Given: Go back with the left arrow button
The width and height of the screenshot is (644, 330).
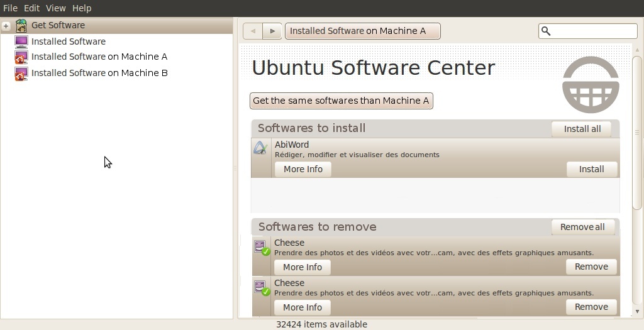Looking at the screenshot, I should [253, 31].
